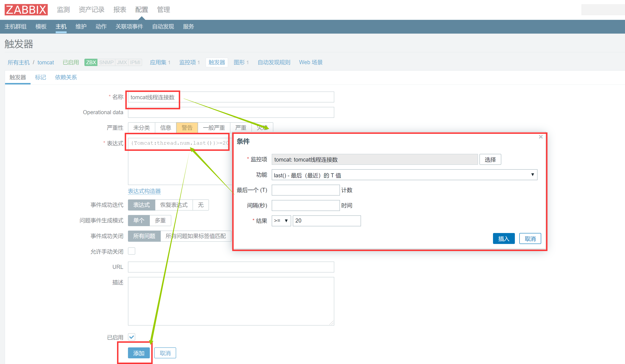Close the 条件 dialog with X
625x364 pixels.
[541, 137]
